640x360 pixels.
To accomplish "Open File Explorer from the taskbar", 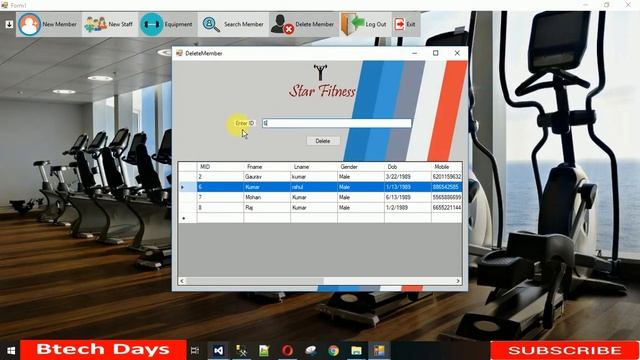I will coord(356,351).
